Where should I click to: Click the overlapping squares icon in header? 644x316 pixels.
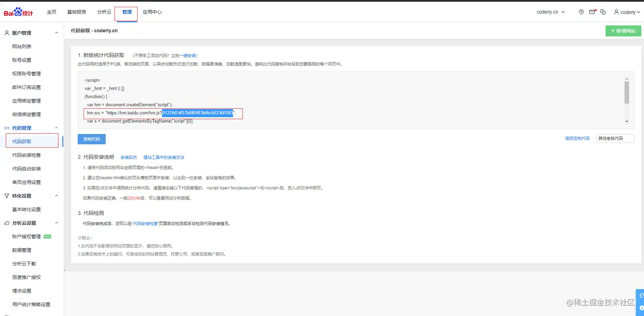[x=603, y=12]
